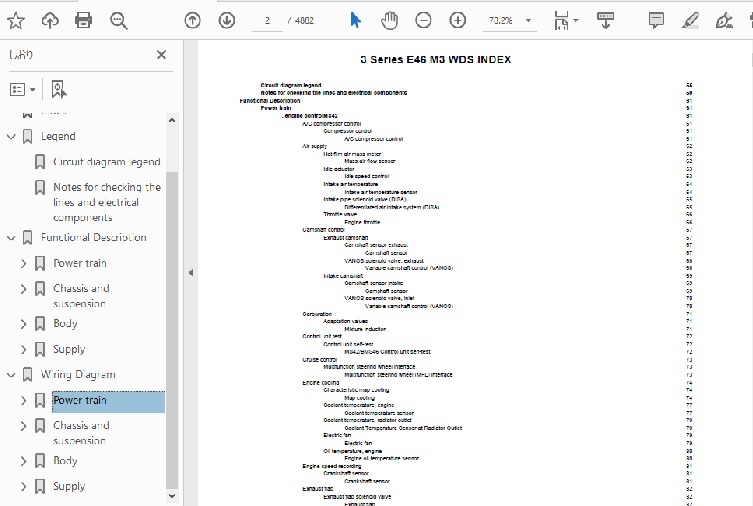Click the bookmarks panel scrollbar thumb
The image size is (753, 506).
[172, 330]
